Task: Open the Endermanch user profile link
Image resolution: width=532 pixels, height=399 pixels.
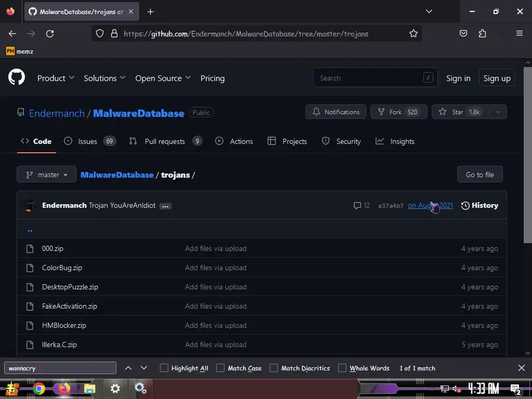Action: (57, 113)
